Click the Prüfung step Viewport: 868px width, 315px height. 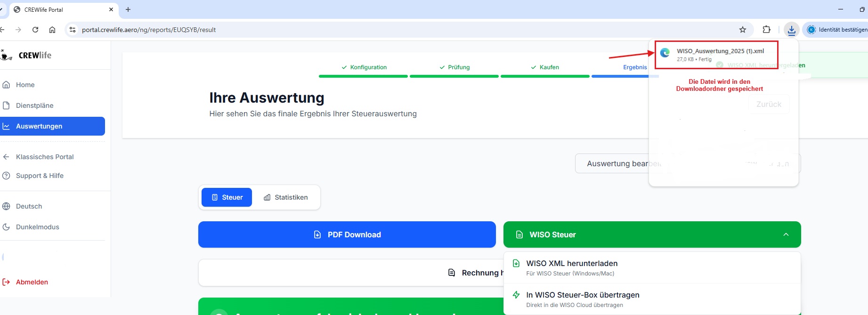(454, 67)
